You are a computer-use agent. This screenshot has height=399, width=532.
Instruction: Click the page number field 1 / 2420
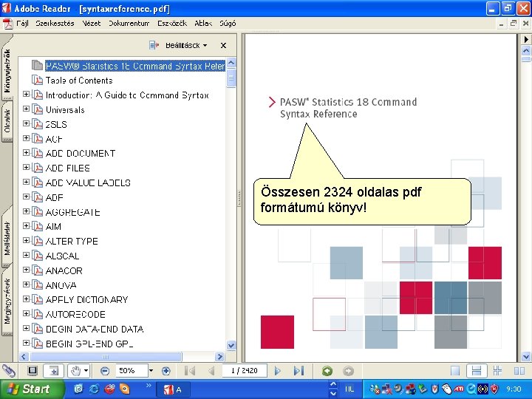(x=245, y=371)
